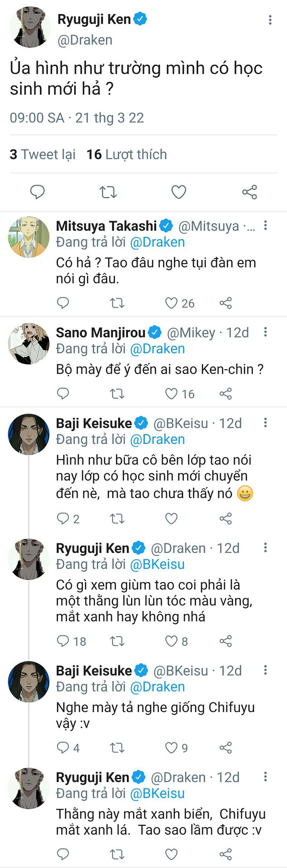Share Baji Keisuke's new-student reply
The width and height of the screenshot is (287, 868).
click(225, 519)
